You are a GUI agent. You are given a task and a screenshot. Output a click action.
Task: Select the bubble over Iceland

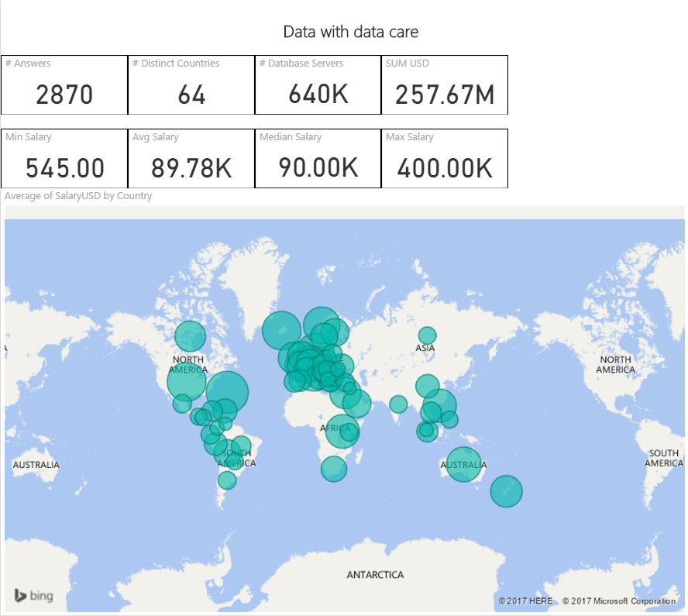[281, 331]
